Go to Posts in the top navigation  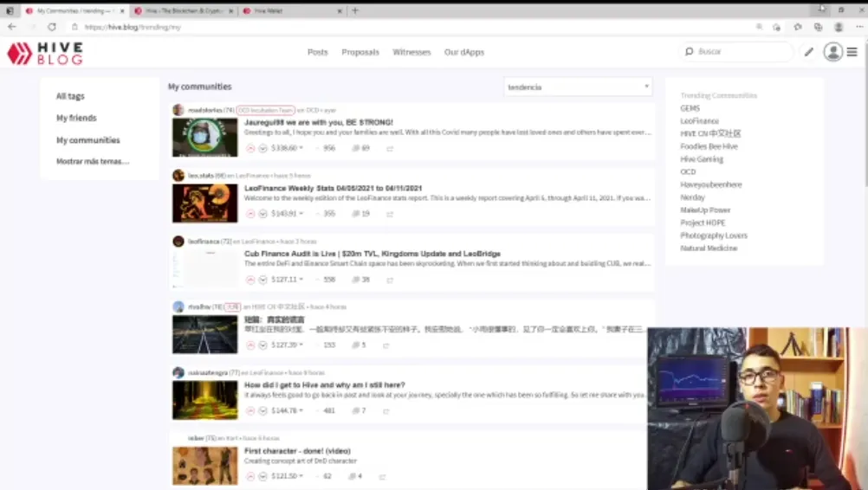pyautogui.click(x=318, y=52)
